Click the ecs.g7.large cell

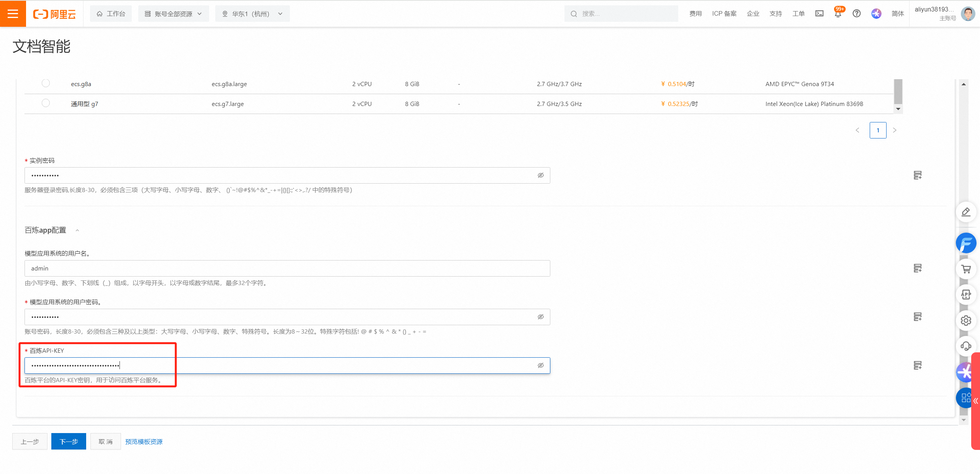click(x=227, y=104)
